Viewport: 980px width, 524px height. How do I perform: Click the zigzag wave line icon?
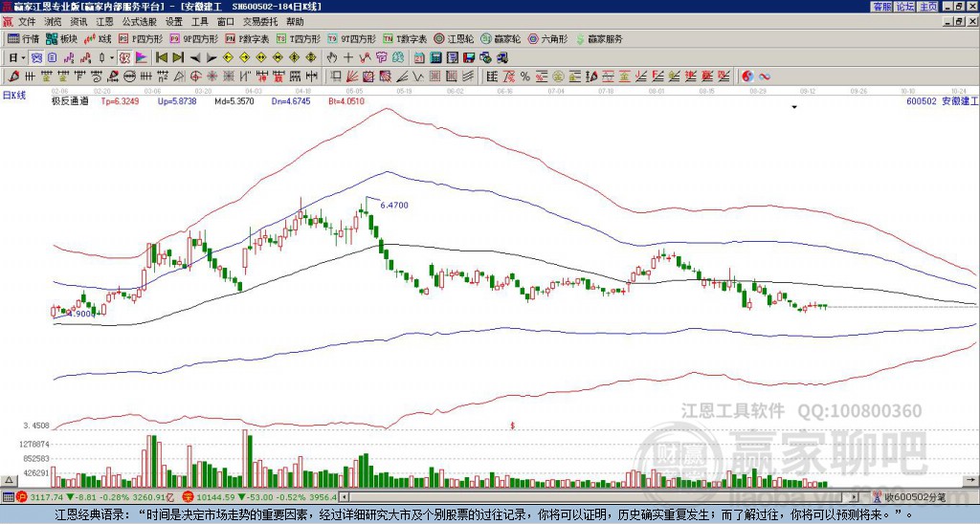pos(365,58)
